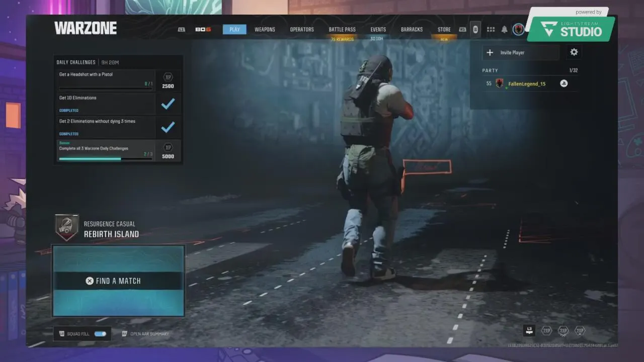Click the Resurgence Casual label
Image resolution: width=644 pixels, height=362 pixels.
pyautogui.click(x=109, y=224)
